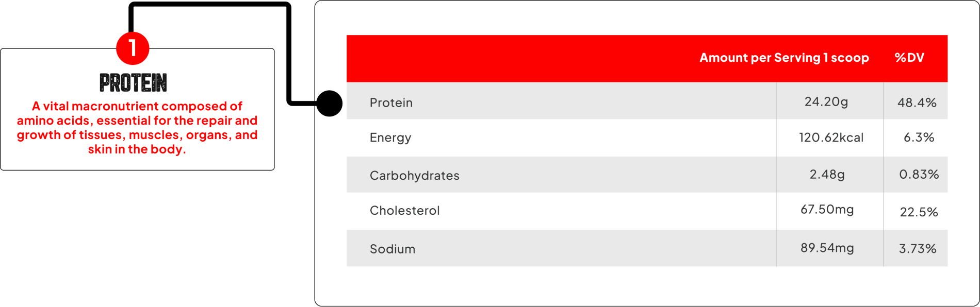Click the %DV column header
The image size is (980, 307).
(x=909, y=58)
